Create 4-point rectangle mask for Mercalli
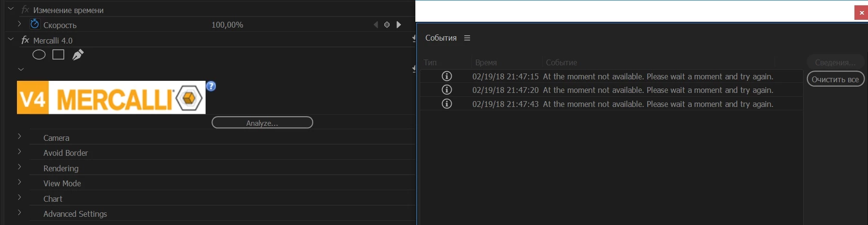 59,55
